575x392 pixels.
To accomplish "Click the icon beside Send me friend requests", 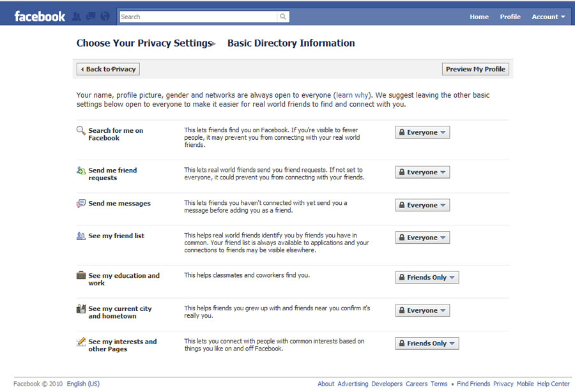I will coord(80,170).
